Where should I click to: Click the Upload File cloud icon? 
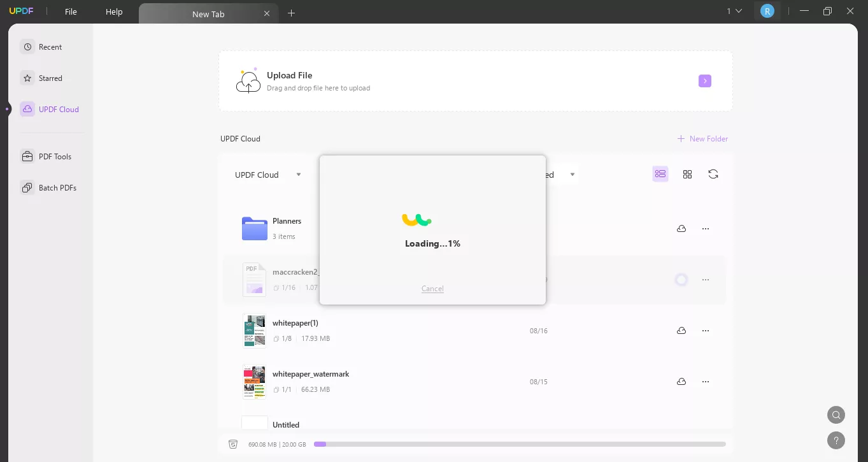click(248, 81)
